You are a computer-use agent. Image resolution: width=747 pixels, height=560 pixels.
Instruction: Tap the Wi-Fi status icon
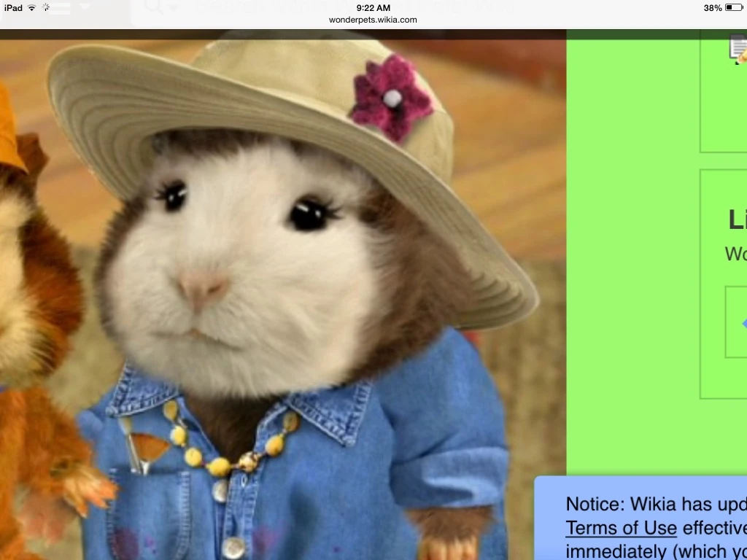pos(32,8)
